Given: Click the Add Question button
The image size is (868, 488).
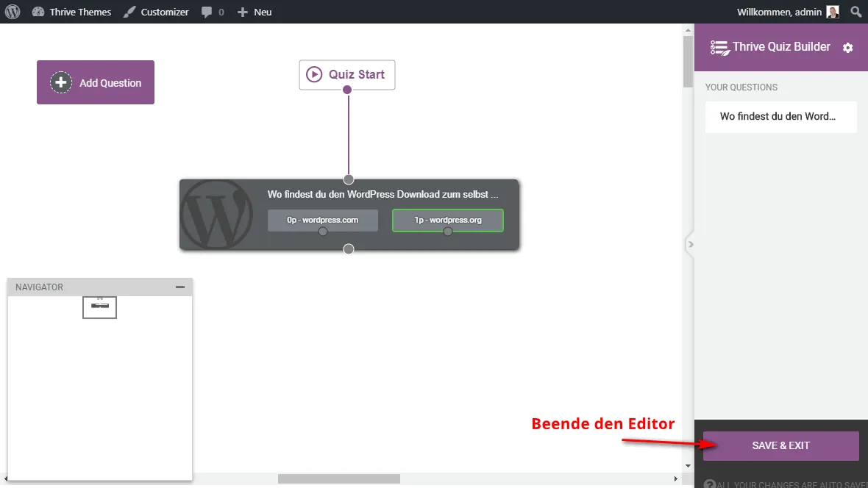Looking at the screenshot, I should (95, 82).
